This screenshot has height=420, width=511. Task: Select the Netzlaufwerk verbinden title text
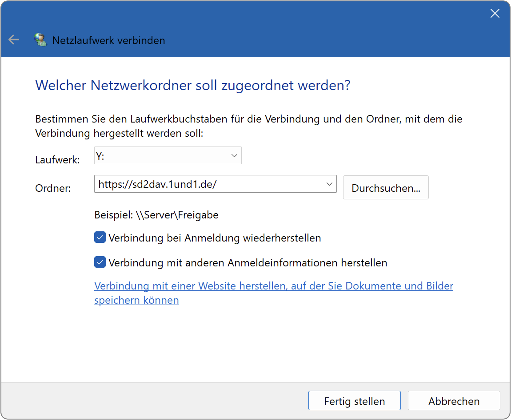point(108,40)
